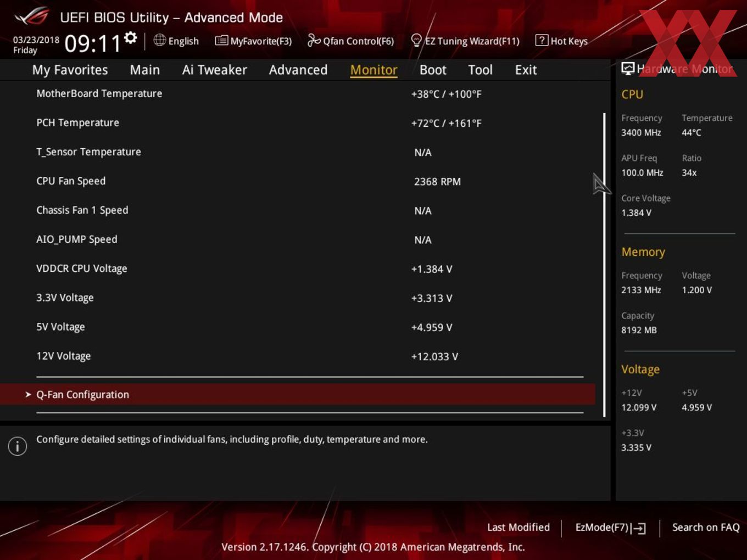The image size is (747, 560).
Task: Open the My Favorites tab
Action: tap(70, 70)
